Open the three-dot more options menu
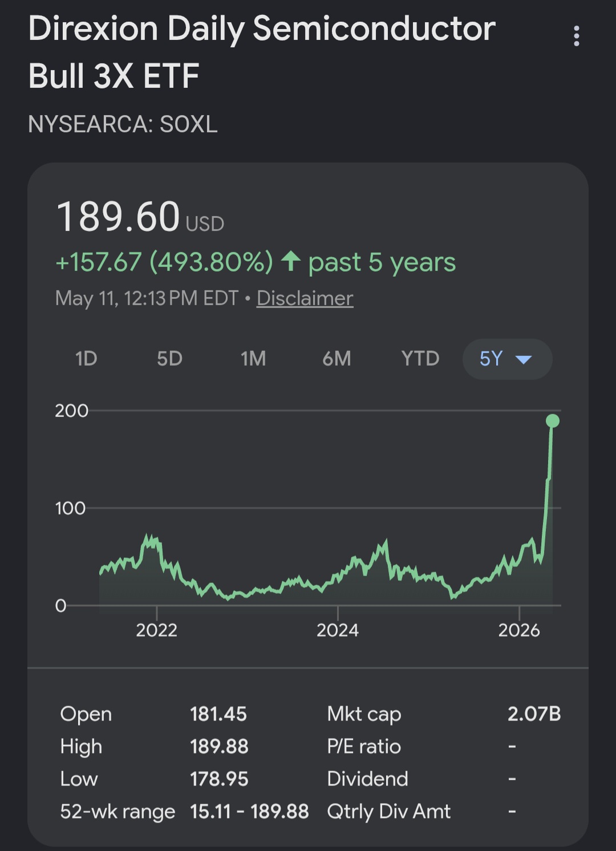Viewport: 616px width, 851px height. click(x=577, y=36)
